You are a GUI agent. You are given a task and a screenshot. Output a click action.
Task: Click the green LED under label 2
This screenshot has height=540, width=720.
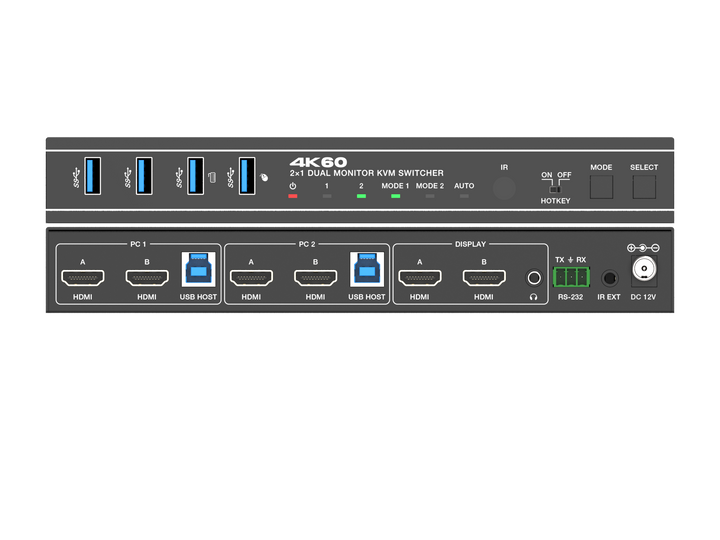pos(361,196)
